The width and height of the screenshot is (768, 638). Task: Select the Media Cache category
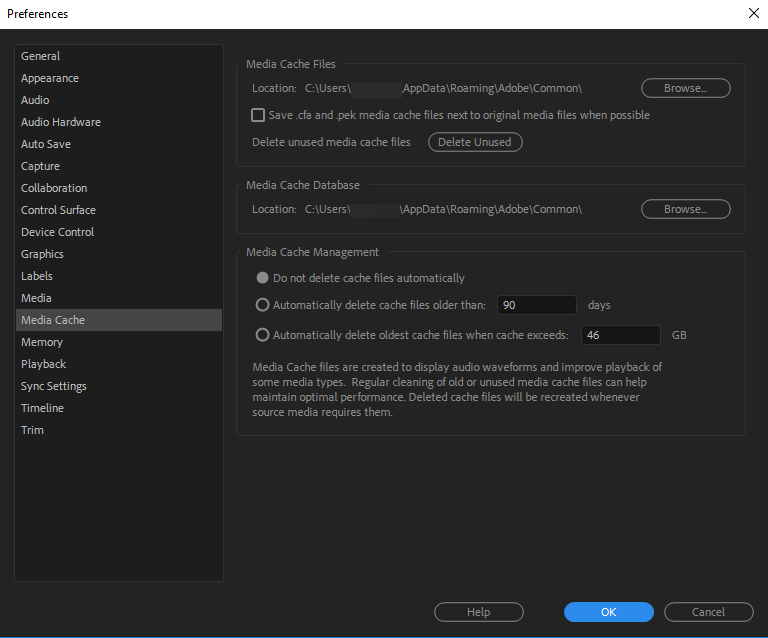tap(119, 320)
